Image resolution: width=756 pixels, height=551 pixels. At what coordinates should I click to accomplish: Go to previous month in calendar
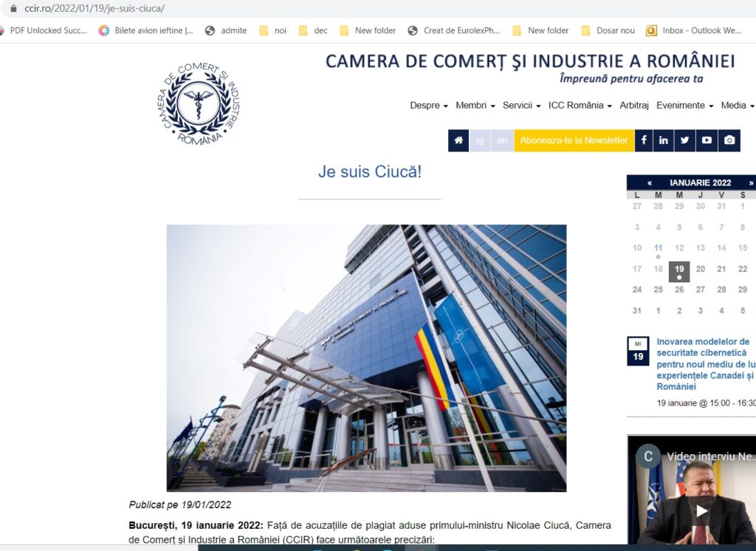pos(650,182)
